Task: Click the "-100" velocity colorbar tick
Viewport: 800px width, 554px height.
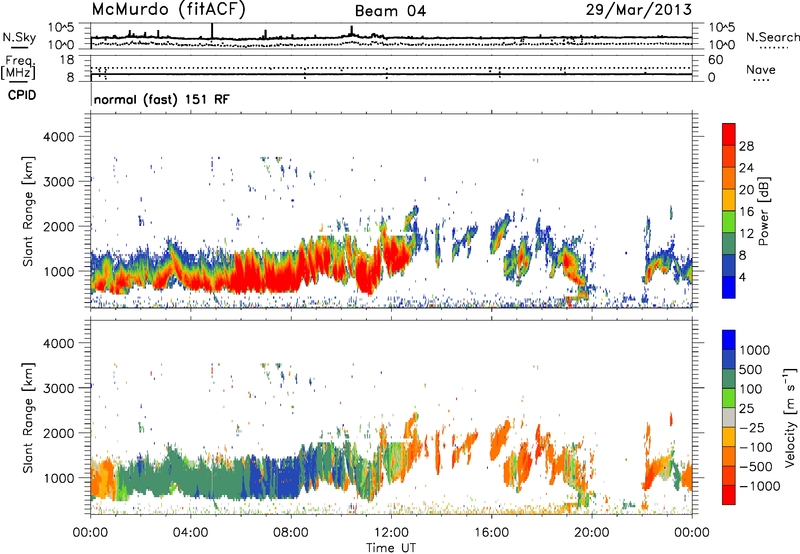Action: point(755,447)
